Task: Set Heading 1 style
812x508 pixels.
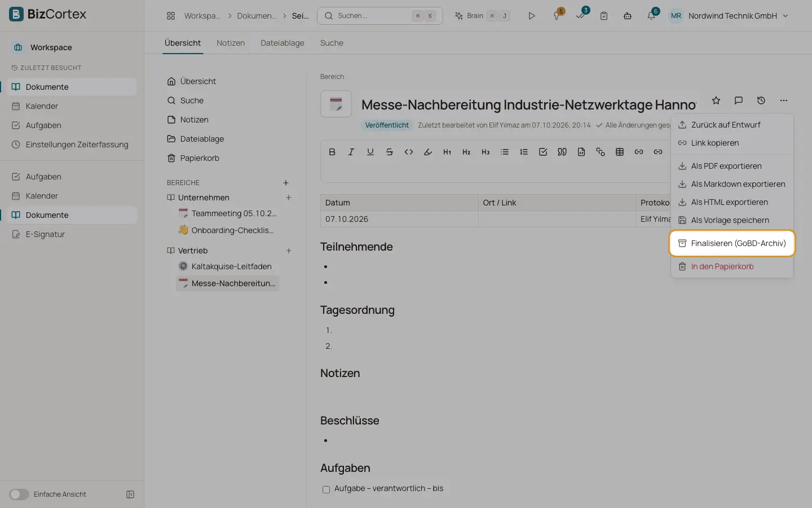Action: click(447, 152)
